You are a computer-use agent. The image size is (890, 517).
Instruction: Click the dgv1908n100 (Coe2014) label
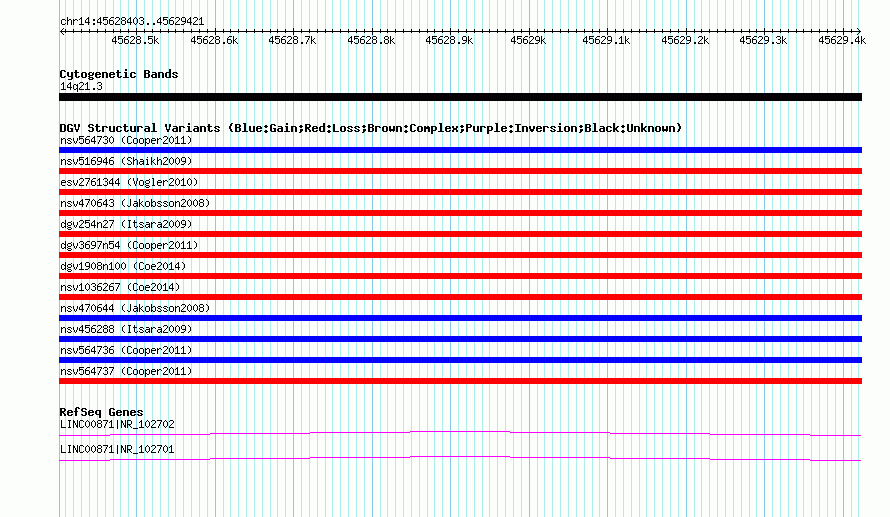click(x=123, y=266)
